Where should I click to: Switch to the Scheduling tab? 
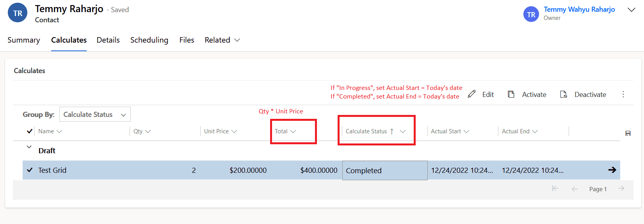coord(149,40)
